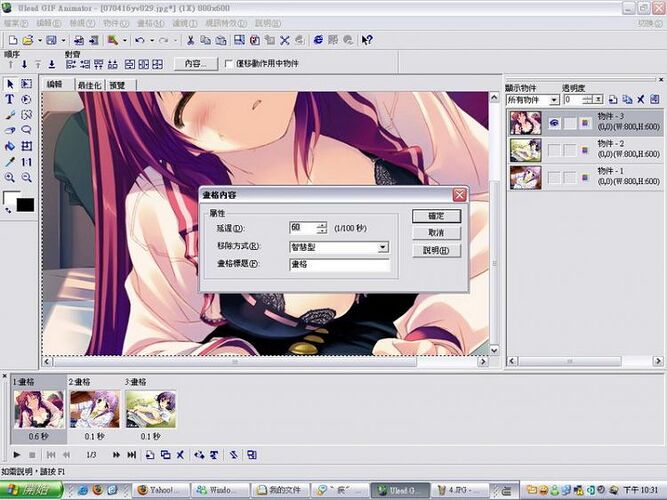Open the dropdown arrow next to Open icon
This screenshot has width=667, height=500.
click(40, 40)
